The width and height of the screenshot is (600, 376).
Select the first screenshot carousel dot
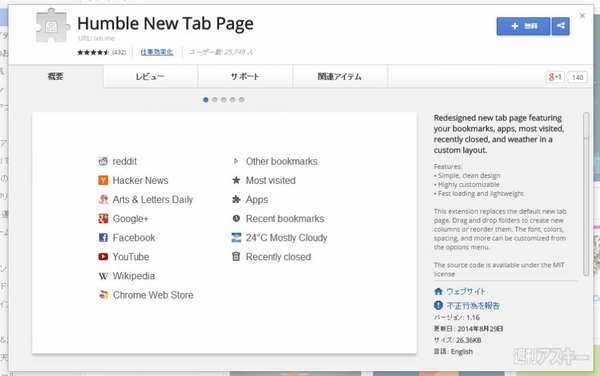click(x=206, y=100)
